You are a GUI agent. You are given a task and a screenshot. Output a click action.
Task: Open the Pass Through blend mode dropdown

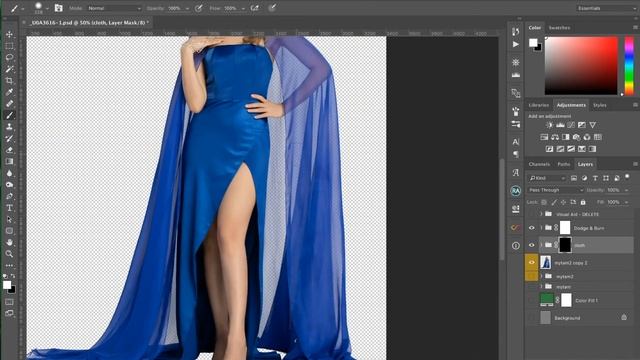pyautogui.click(x=556, y=190)
